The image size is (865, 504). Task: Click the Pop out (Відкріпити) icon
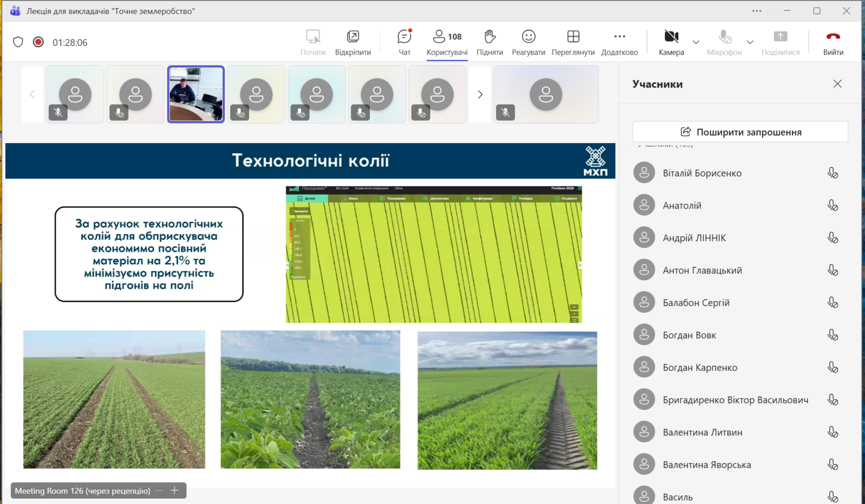pyautogui.click(x=352, y=42)
